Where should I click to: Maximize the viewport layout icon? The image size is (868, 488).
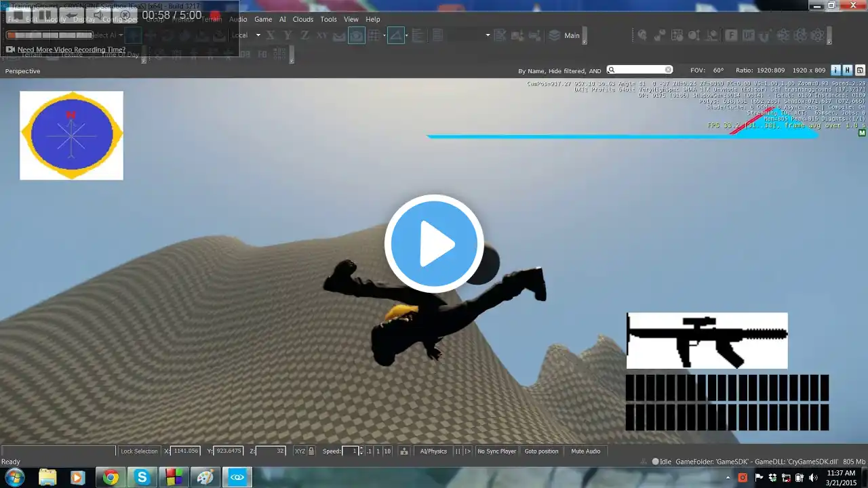(x=860, y=70)
